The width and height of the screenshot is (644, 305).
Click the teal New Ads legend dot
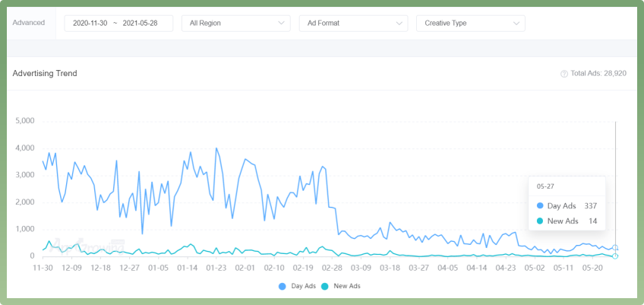(x=324, y=286)
